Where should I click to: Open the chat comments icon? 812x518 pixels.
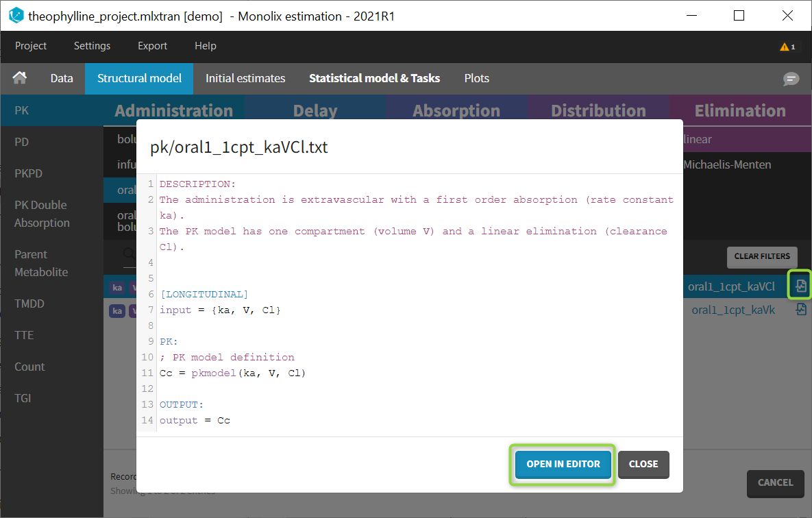pyautogui.click(x=791, y=79)
